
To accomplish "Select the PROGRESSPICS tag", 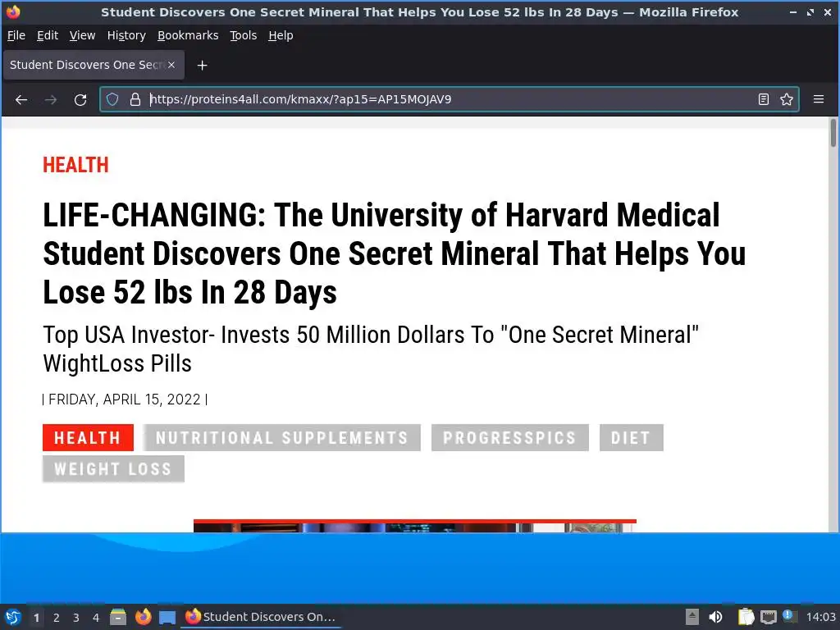I will [x=510, y=438].
